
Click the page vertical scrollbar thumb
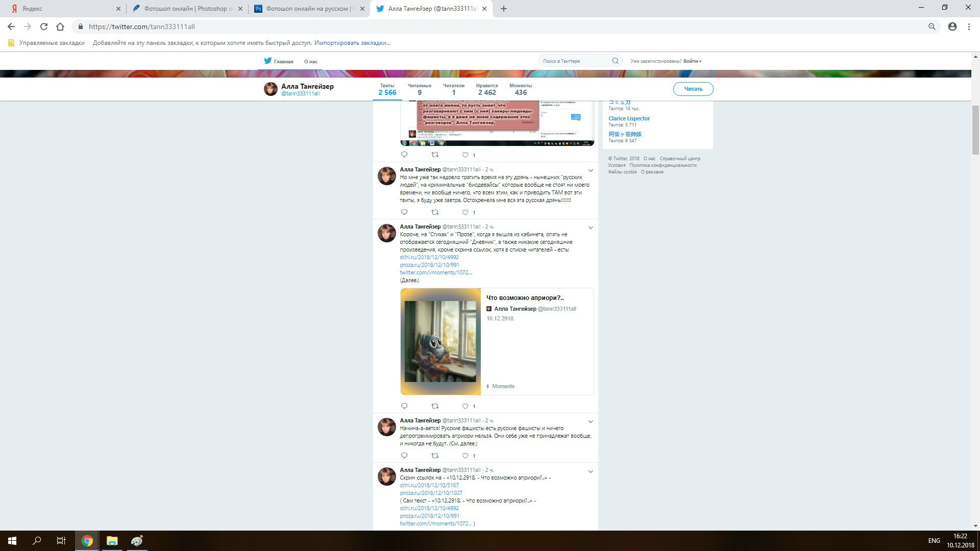click(x=975, y=130)
